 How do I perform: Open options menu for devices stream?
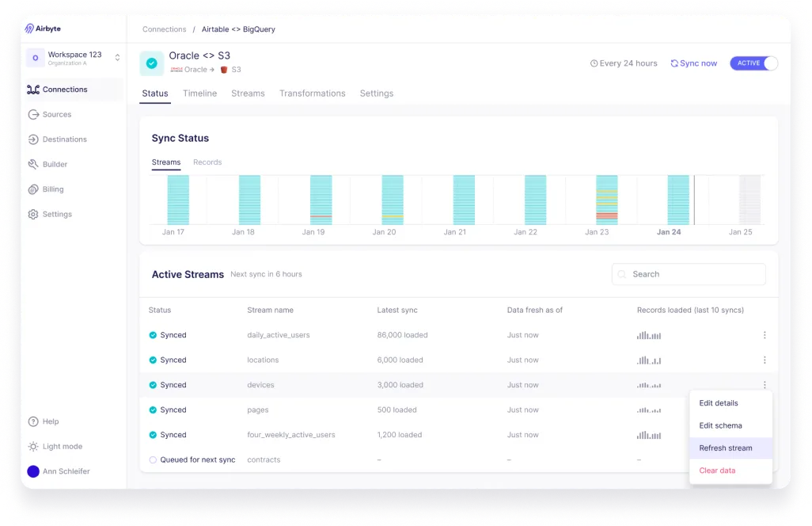(765, 384)
